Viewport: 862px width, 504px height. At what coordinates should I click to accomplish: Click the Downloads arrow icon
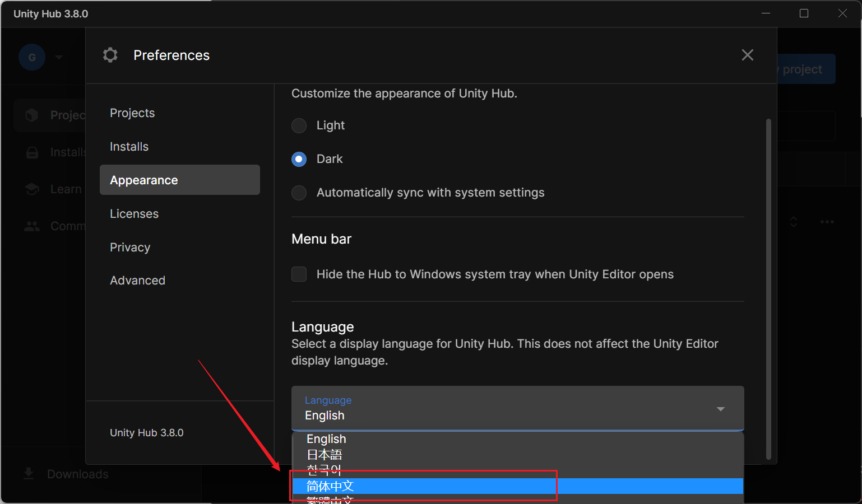[29, 474]
